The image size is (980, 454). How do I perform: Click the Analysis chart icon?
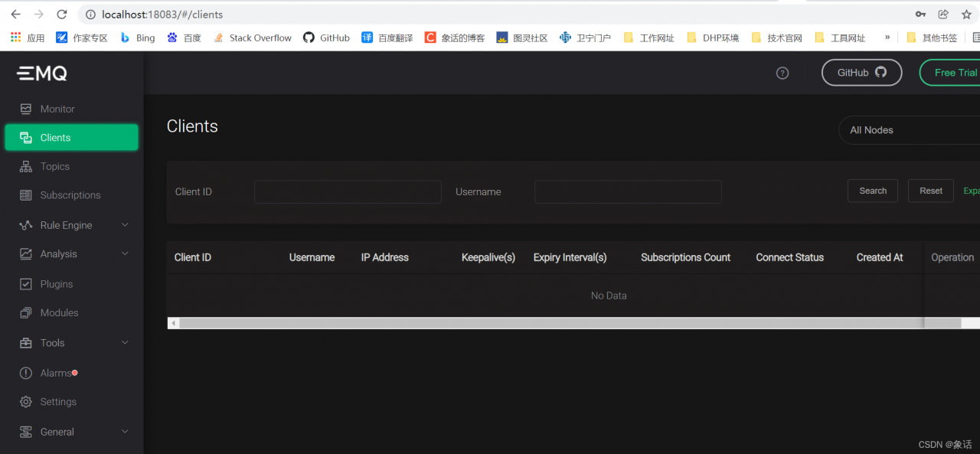pyautogui.click(x=26, y=254)
